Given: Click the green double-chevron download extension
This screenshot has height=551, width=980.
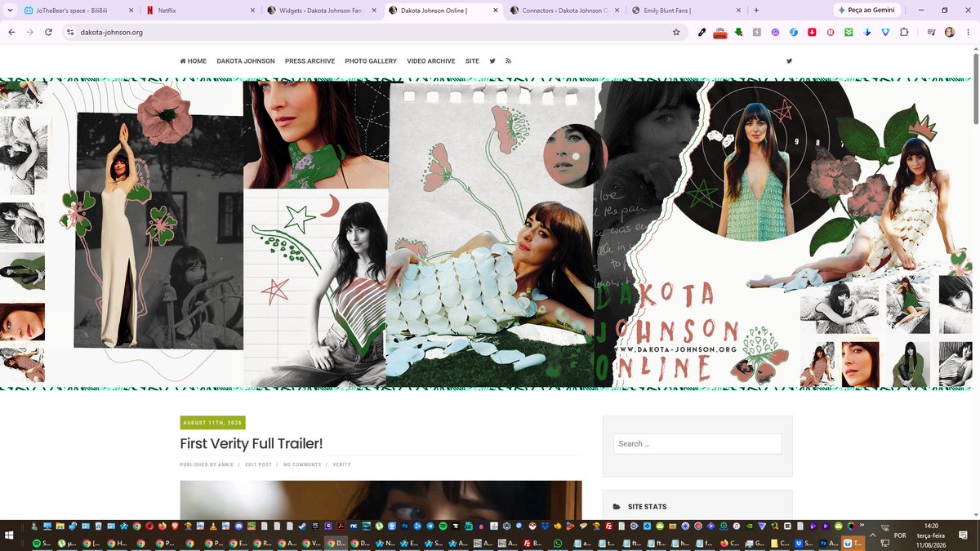Looking at the screenshot, I should pos(849,32).
